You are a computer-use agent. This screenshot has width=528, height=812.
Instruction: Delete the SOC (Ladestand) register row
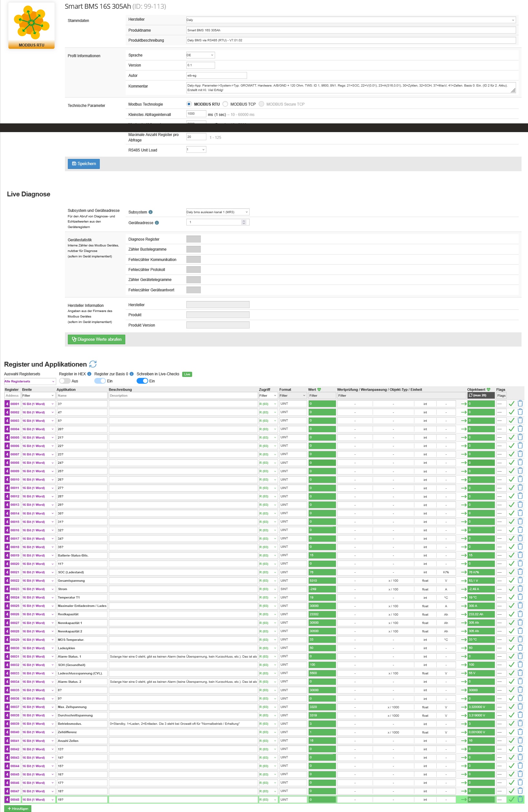[x=520, y=572]
